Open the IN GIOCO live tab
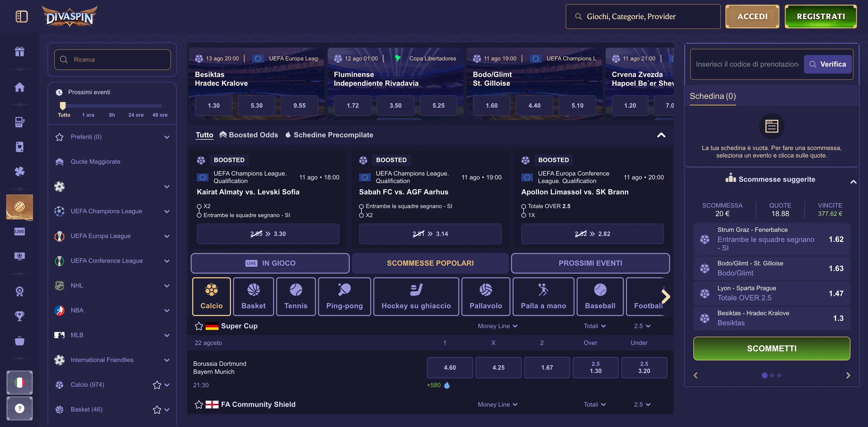Image resolution: width=868 pixels, height=427 pixels. coord(270,263)
